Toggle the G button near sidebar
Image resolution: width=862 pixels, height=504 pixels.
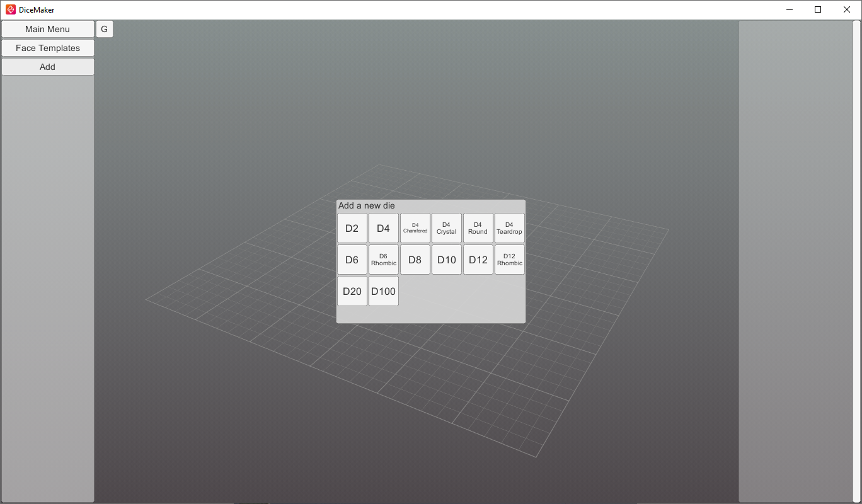(x=104, y=29)
